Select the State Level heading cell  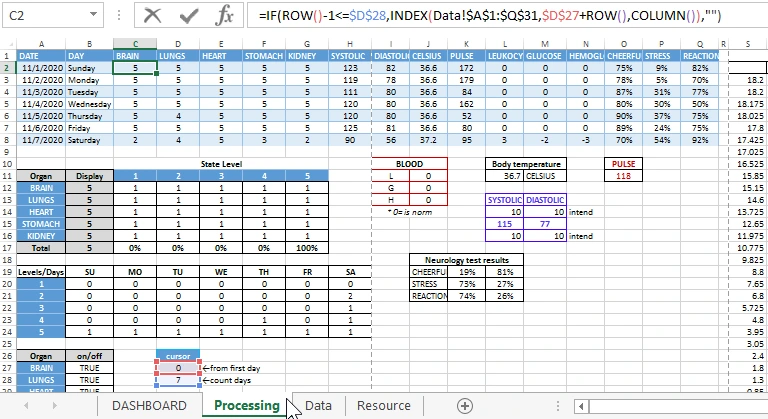[221, 164]
